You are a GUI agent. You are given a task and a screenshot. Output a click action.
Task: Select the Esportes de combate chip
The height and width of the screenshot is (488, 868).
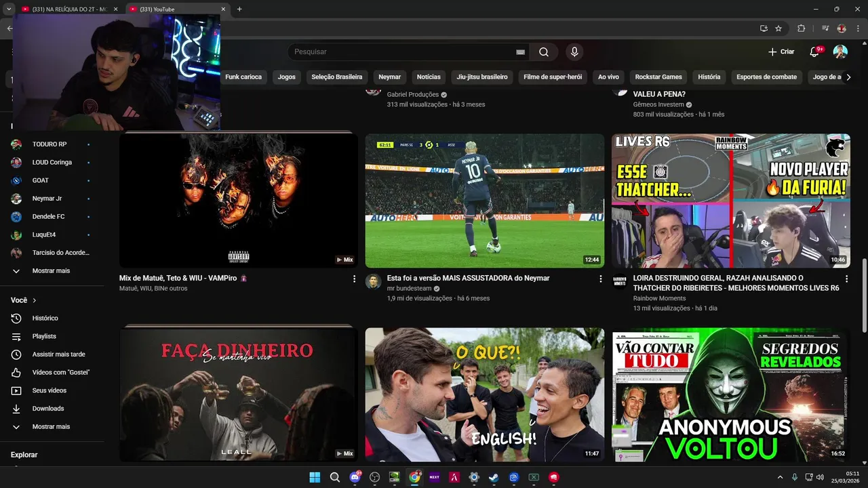(767, 77)
